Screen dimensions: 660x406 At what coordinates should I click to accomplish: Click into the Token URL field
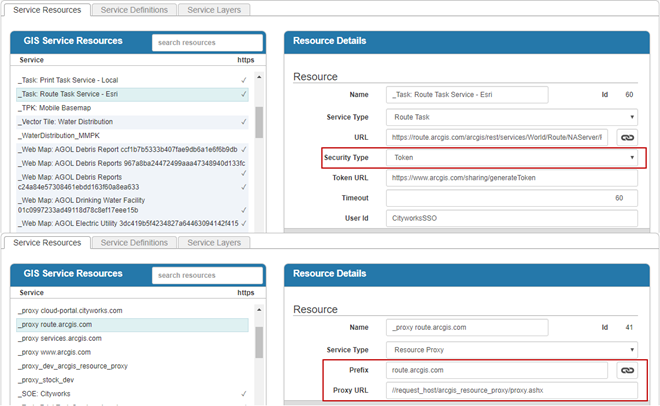click(x=510, y=178)
